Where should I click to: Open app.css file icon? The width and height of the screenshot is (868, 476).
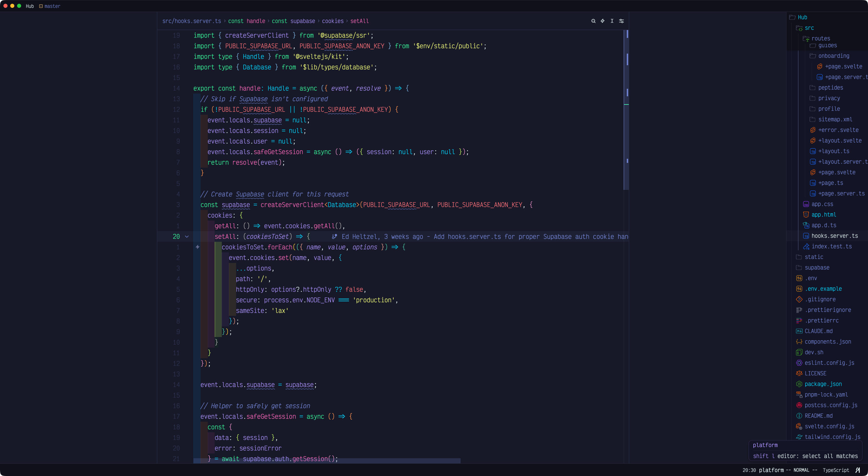point(806,204)
